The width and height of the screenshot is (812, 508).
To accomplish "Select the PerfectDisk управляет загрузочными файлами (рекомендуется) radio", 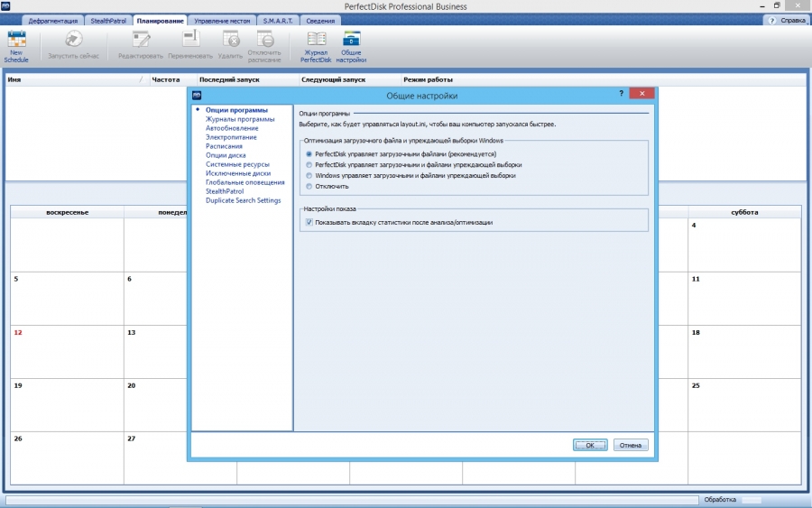I will pos(309,154).
